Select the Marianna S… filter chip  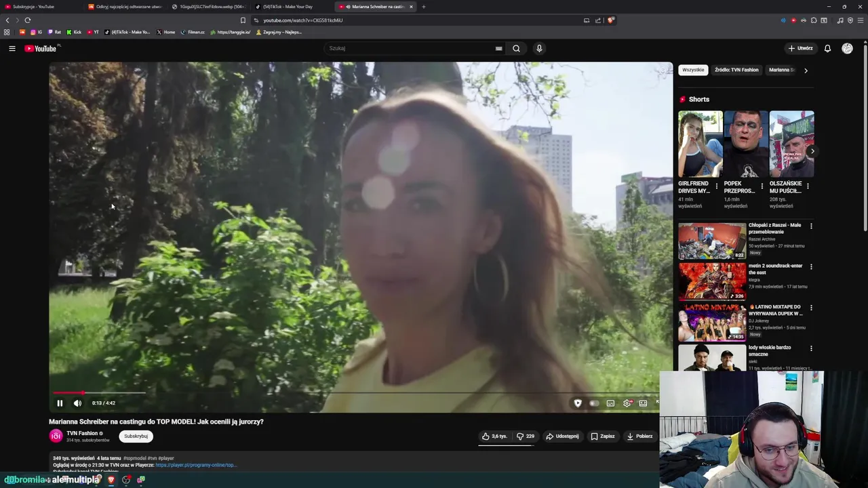point(781,70)
